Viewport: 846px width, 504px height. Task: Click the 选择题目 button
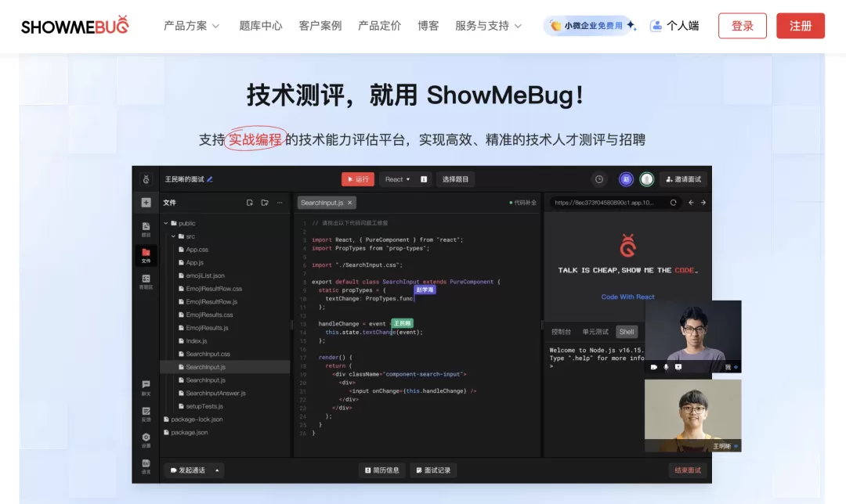pos(455,179)
